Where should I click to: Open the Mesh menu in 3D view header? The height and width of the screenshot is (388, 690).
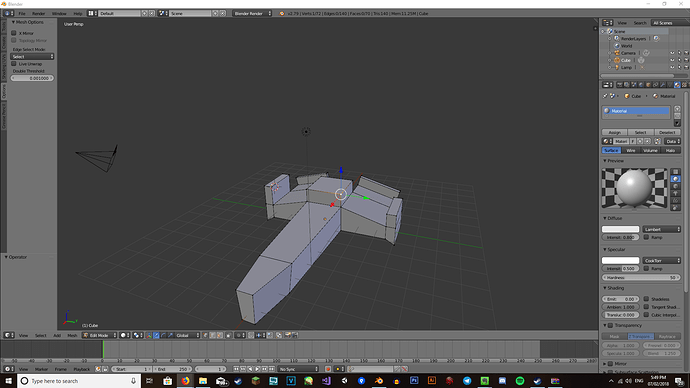pyautogui.click(x=72, y=336)
